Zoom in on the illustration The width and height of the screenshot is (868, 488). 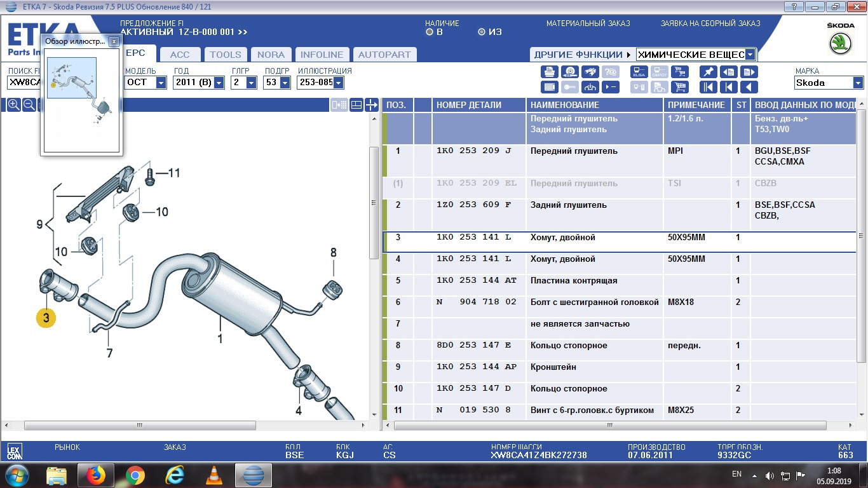click(x=13, y=105)
